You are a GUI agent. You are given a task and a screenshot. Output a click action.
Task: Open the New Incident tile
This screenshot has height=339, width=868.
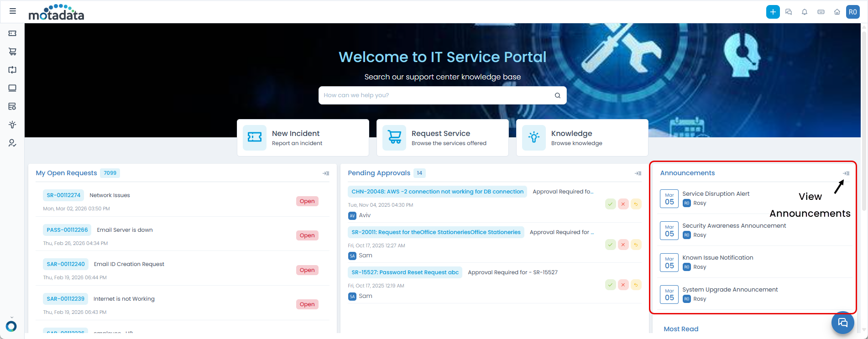tap(303, 138)
